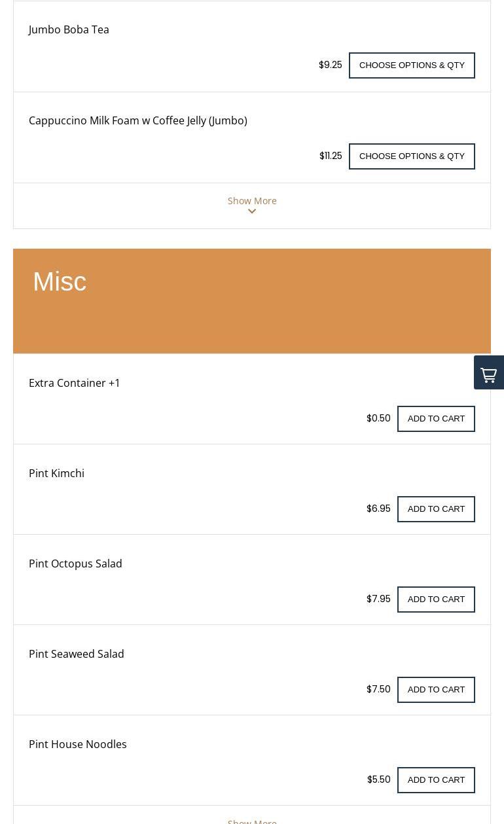Choose options for Jumbo Boba Tea

coord(412,65)
